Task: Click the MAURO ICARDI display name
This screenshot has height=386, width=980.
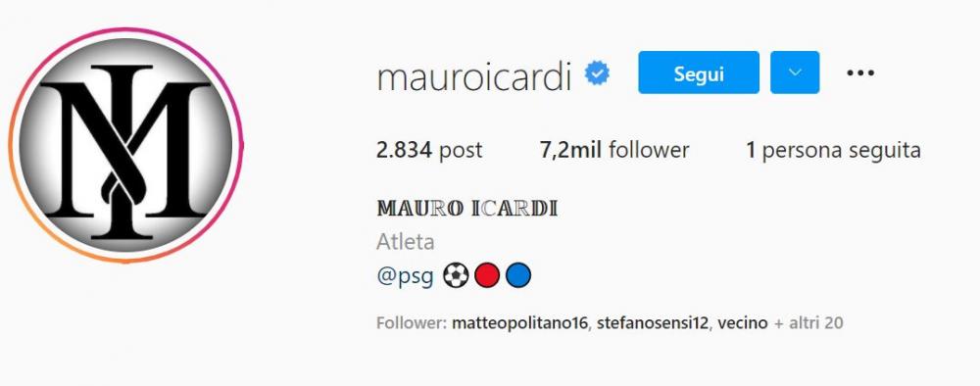Action: coord(466,209)
